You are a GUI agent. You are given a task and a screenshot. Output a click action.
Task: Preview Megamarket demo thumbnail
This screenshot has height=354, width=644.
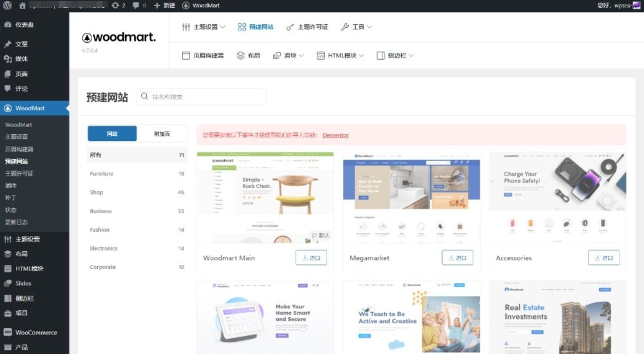[x=412, y=198]
